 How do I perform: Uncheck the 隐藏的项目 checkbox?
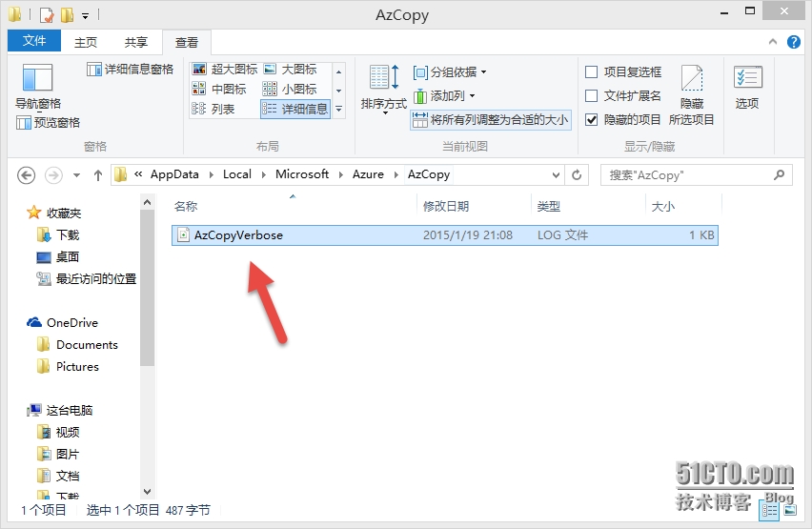click(x=592, y=120)
